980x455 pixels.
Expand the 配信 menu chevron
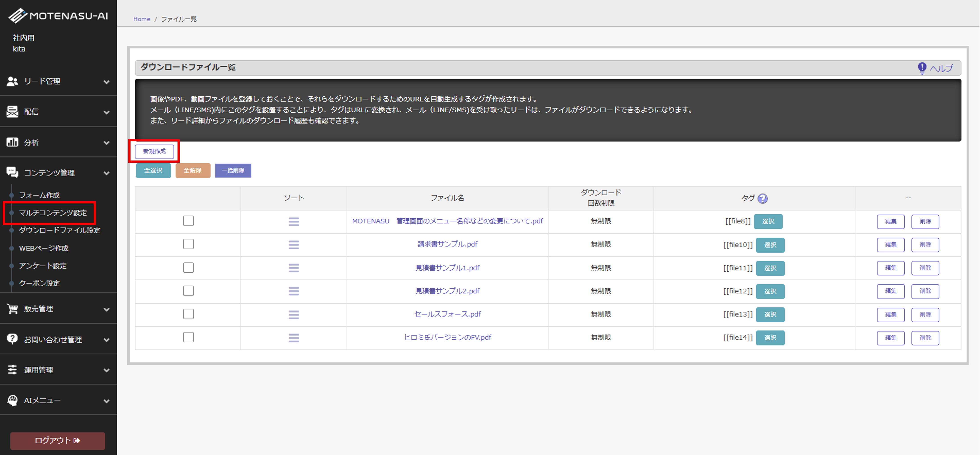tap(106, 112)
